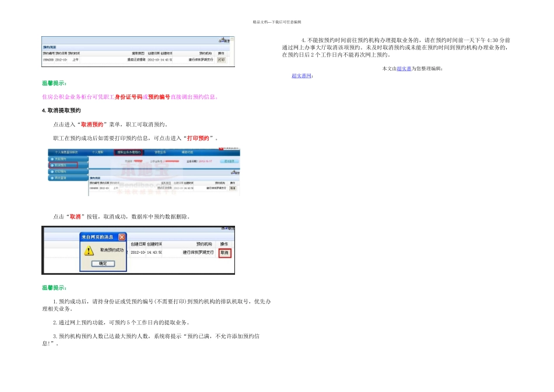The image size is (554, 392).
Task: Select the 提取原因 column header in top table
Action: click(138, 53)
